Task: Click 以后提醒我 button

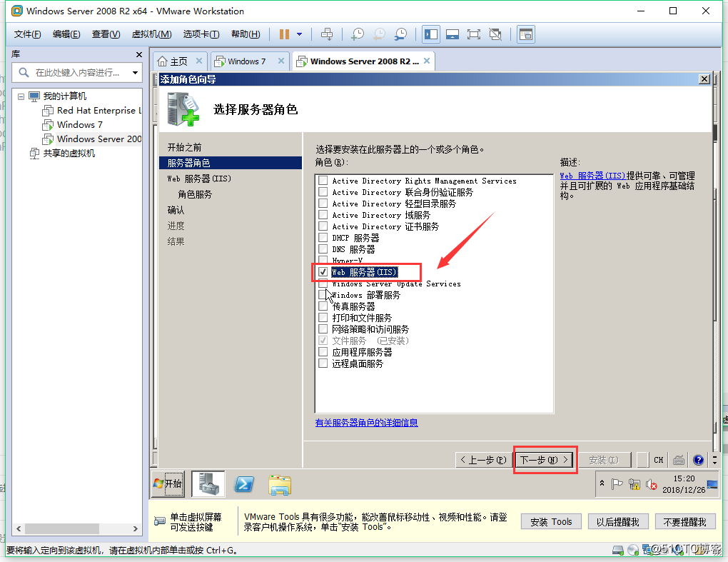Action: (x=618, y=521)
